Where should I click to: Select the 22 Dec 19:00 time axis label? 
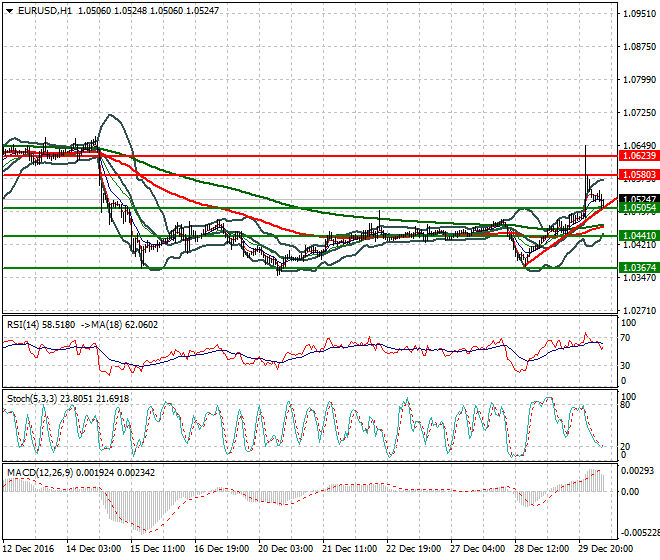point(413,549)
